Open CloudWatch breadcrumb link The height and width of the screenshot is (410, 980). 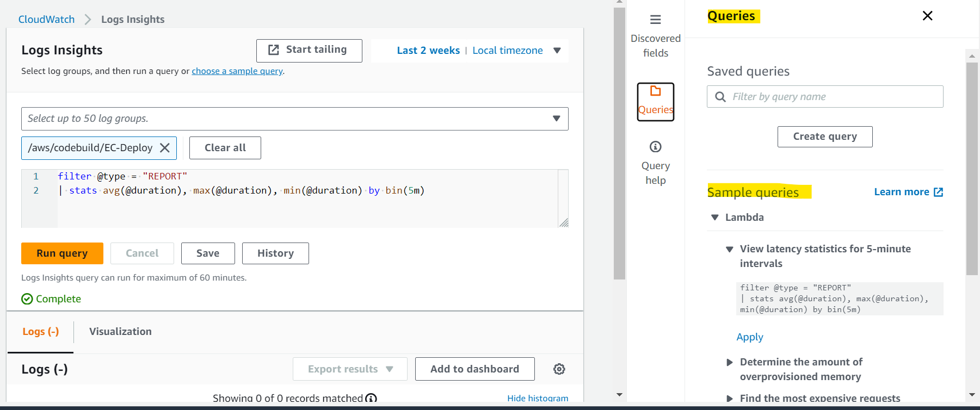pos(46,20)
